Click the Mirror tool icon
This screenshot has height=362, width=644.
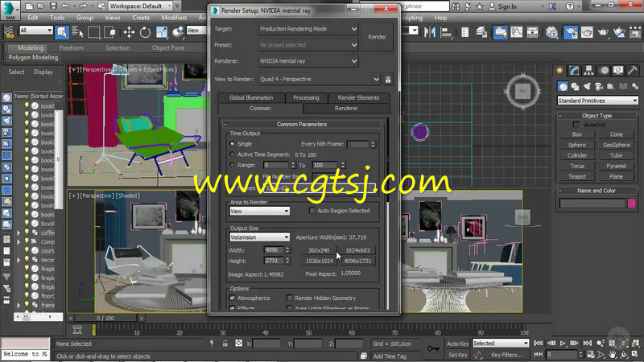coord(430,32)
